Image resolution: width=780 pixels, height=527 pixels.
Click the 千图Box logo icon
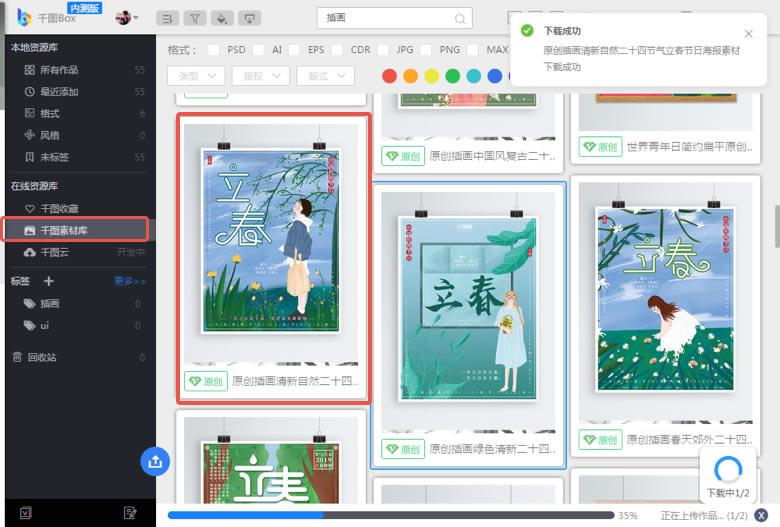pos(23,17)
